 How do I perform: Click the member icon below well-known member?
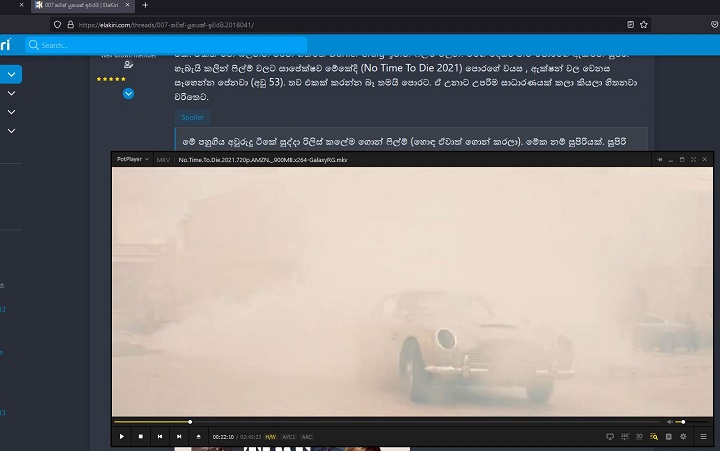point(129,65)
